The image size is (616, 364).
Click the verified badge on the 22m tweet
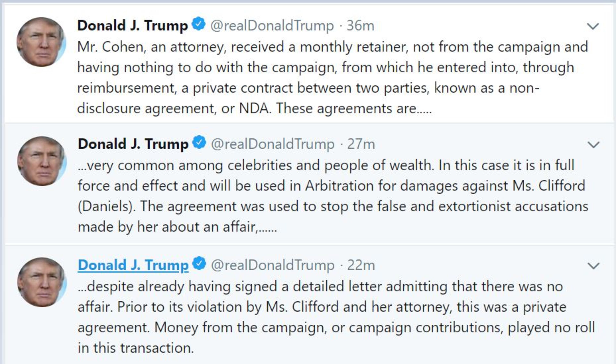click(x=199, y=264)
